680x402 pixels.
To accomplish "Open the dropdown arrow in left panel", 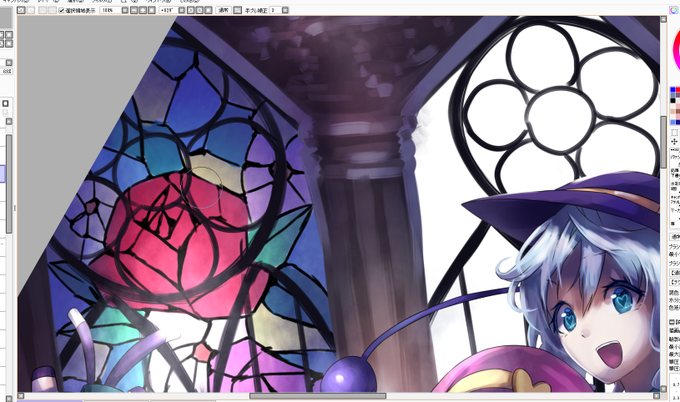I will (x=9, y=63).
